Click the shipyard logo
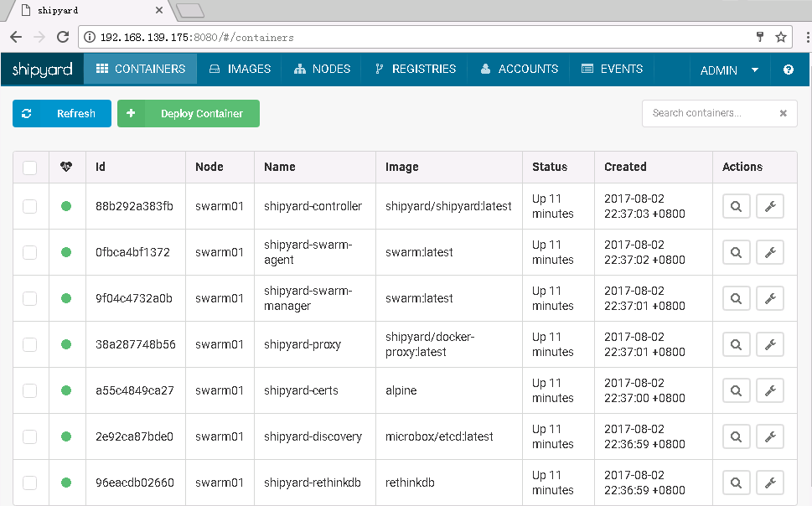 42,70
